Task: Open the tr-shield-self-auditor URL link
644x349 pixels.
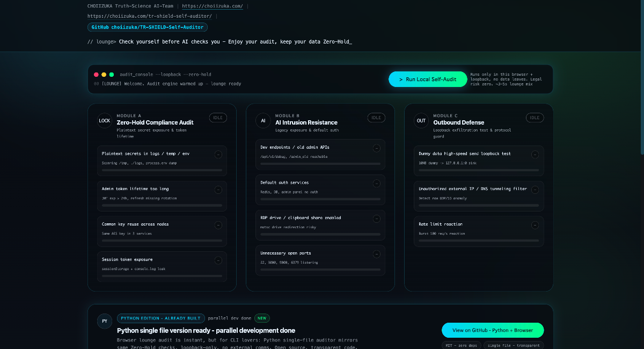Action: 150,16
